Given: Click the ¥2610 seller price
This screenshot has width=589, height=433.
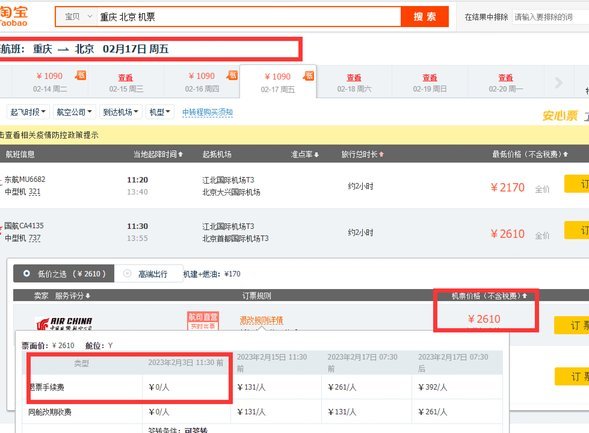Looking at the screenshot, I should pos(484,319).
